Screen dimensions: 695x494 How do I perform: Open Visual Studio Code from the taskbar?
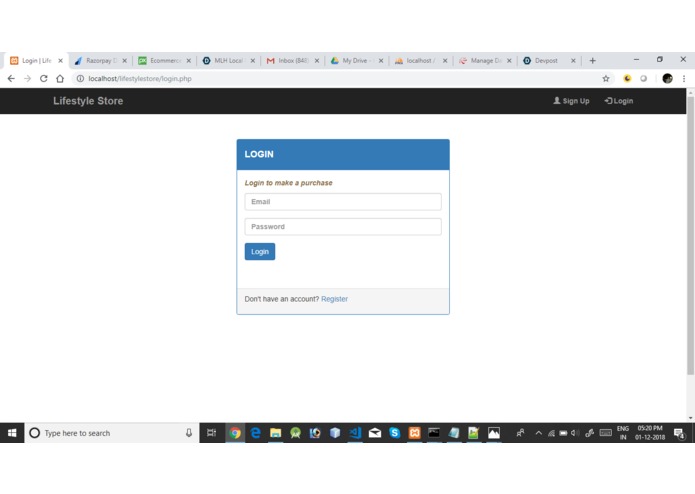pos(355,433)
